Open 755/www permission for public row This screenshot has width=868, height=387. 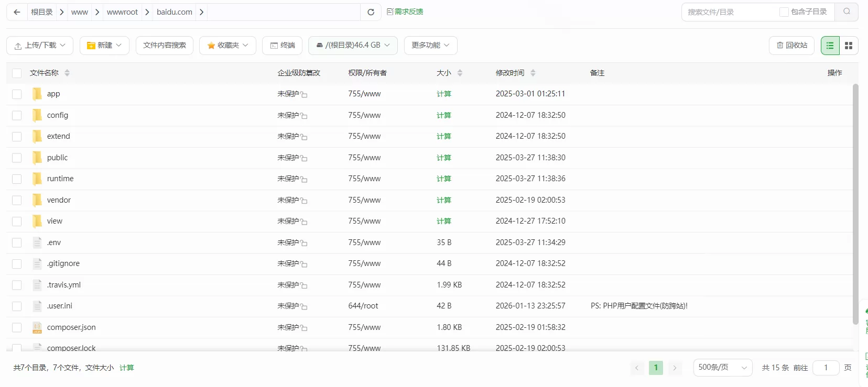364,158
